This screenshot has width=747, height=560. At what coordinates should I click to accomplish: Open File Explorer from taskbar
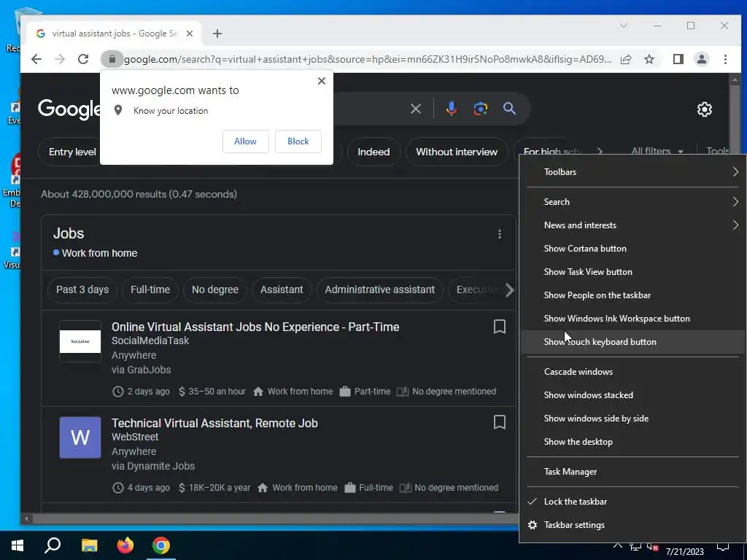click(x=89, y=545)
